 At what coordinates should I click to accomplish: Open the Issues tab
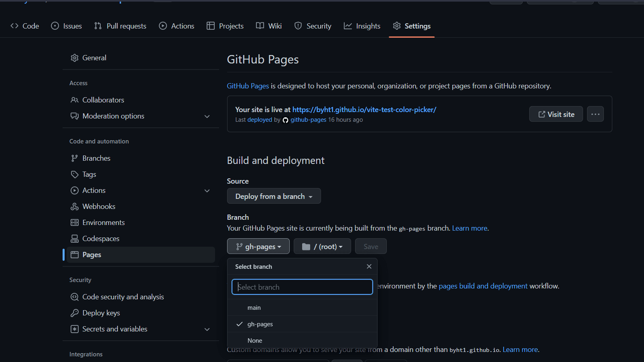(67, 26)
